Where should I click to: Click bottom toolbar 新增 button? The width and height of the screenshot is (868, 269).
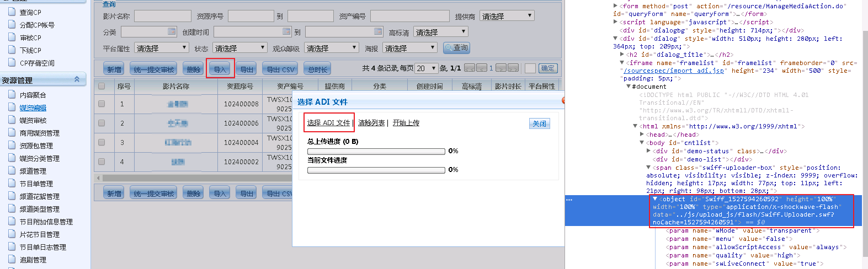pos(114,193)
